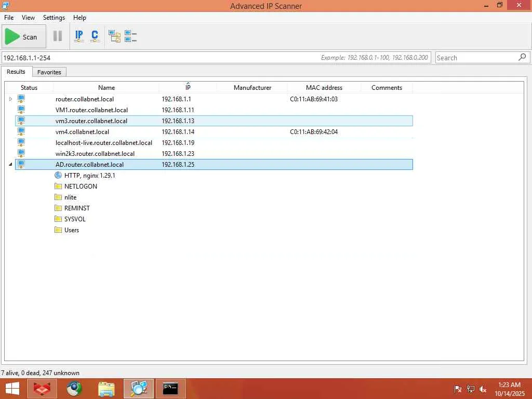Sort by the Status column header
This screenshot has height=399, width=532.
(x=29, y=87)
